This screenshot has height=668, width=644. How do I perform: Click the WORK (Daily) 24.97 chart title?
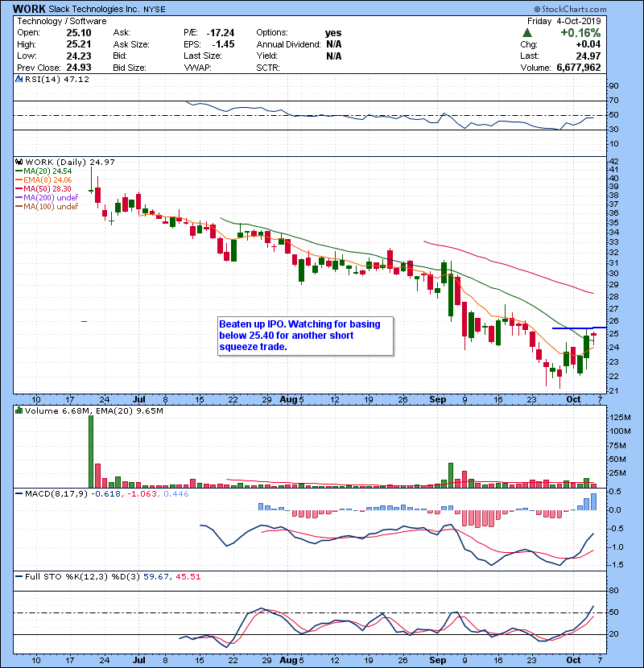70,162
